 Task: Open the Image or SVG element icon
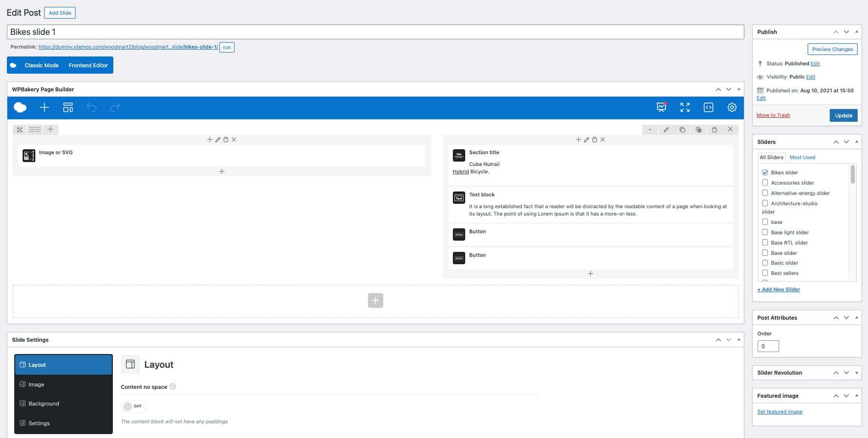pyautogui.click(x=29, y=156)
